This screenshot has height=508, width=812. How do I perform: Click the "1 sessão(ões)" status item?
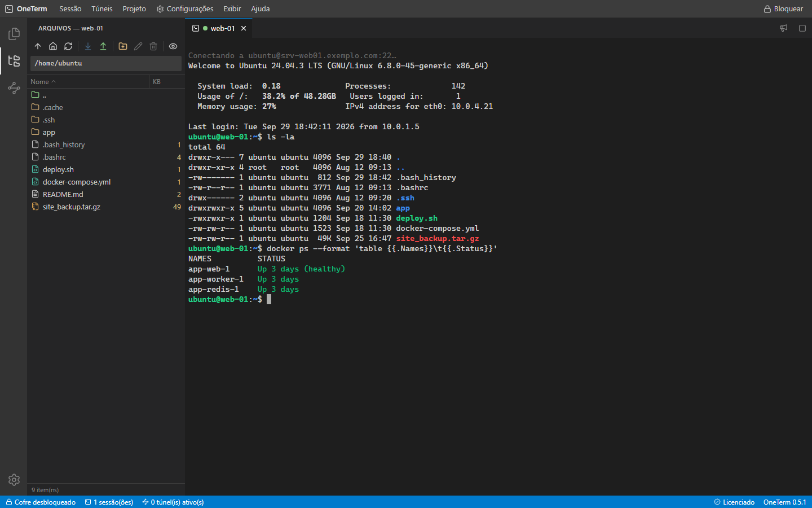point(109,502)
